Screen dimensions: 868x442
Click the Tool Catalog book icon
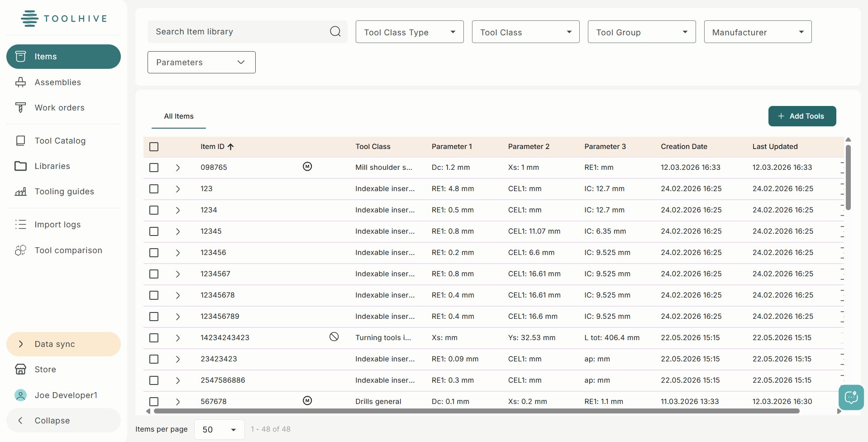pyautogui.click(x=20, y=141)
